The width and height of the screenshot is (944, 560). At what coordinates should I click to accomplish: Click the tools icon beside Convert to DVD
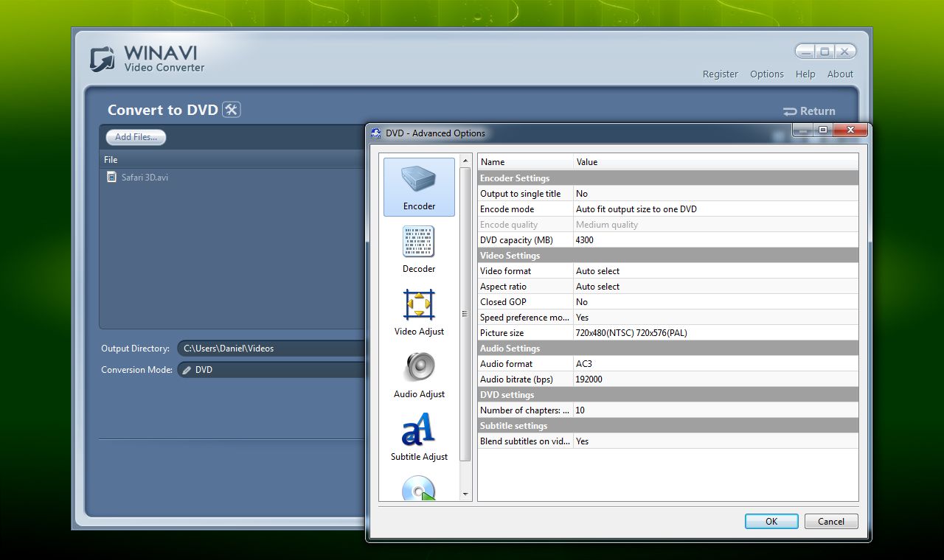(232, 110)
